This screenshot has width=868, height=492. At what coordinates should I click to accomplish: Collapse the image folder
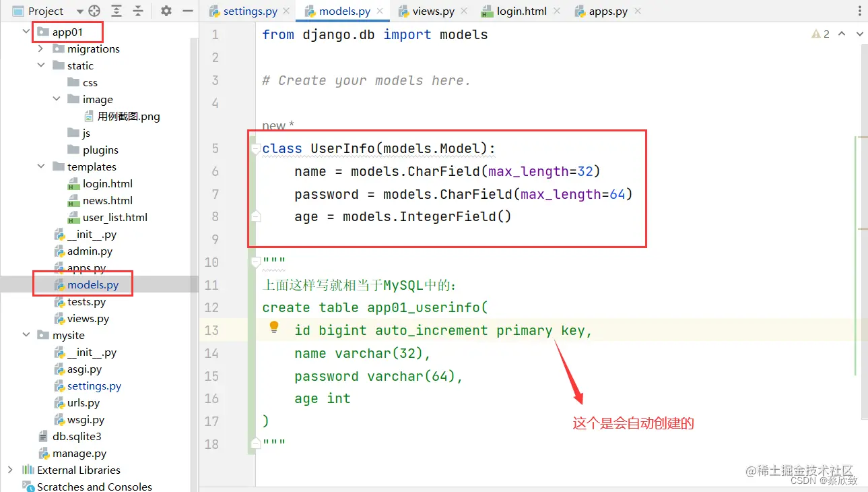click(57, 99)
